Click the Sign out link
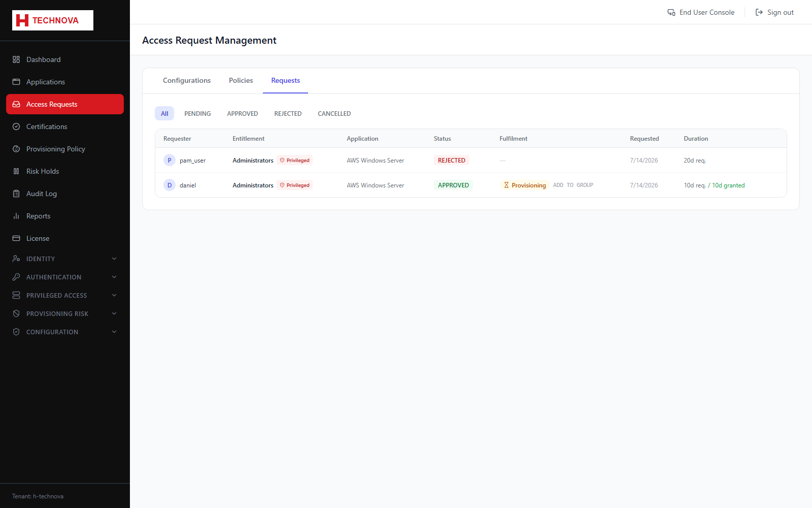812x508 pixels. [774, 12]
